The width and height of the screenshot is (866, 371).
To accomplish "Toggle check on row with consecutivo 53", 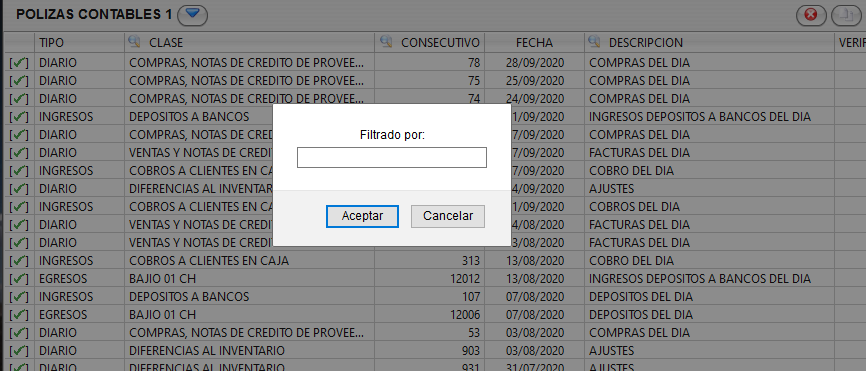I will click(19, 333).
